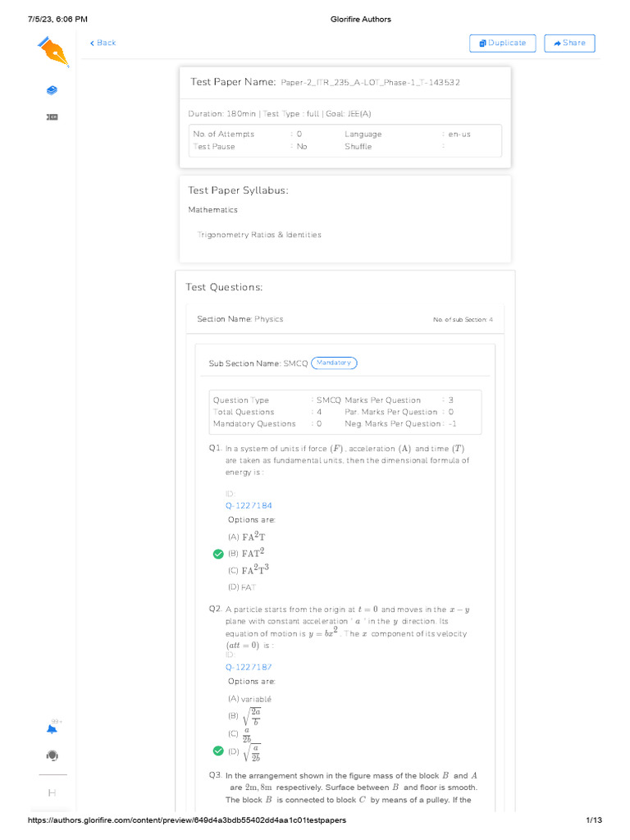Open the support headset icon

click(52, 755)
